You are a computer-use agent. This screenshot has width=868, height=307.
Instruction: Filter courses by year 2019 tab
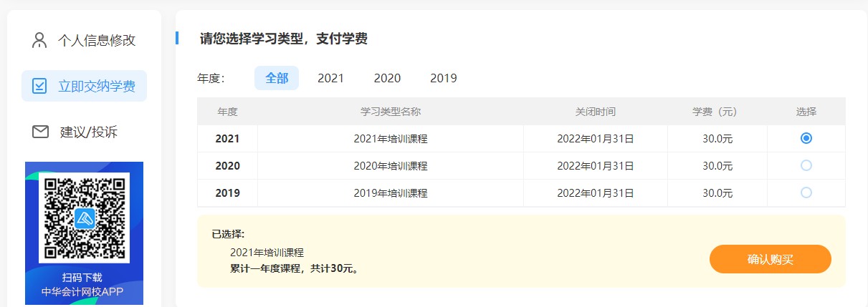[443, 78]
